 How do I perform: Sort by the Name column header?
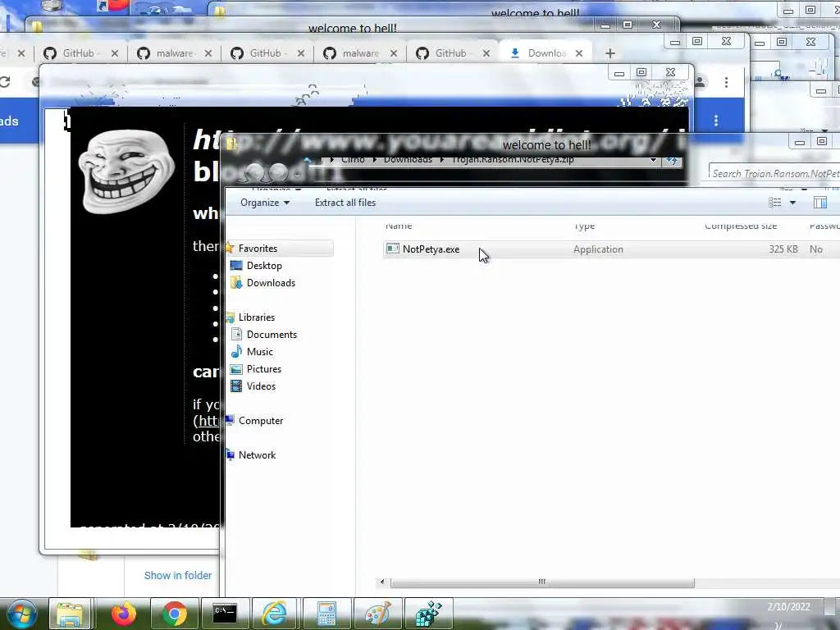pos(399,226)
